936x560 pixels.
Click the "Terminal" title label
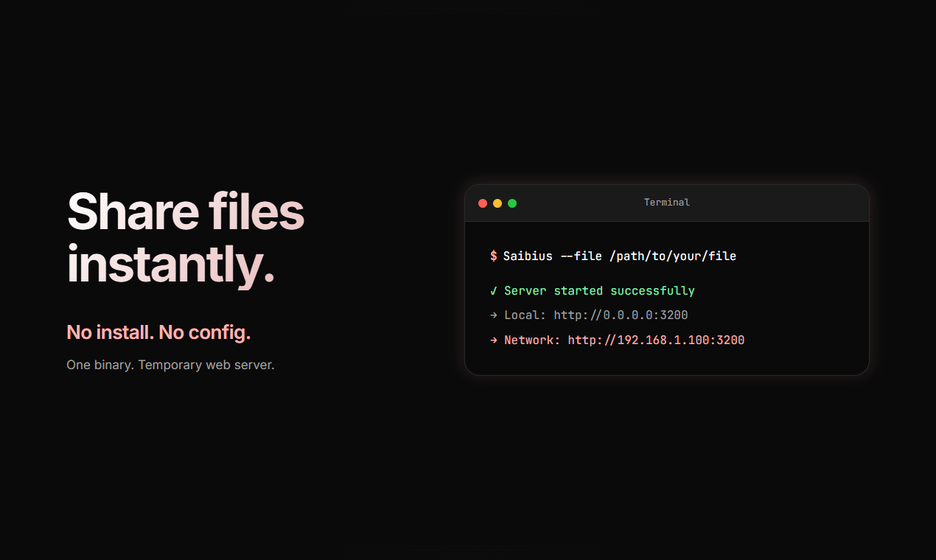click(667, 203)
